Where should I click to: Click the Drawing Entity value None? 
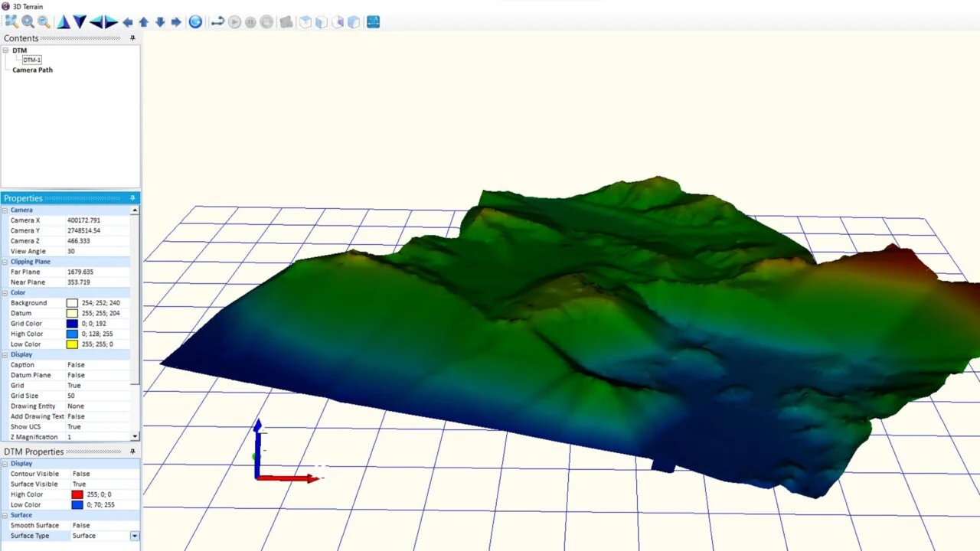[x=76, y=406]
